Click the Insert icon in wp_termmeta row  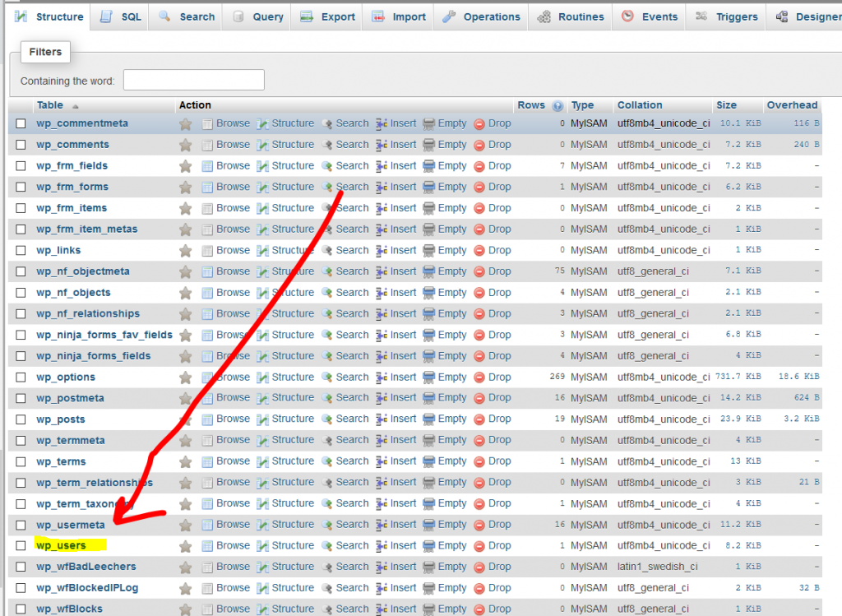pyautogui.click(x=382, y=441)
